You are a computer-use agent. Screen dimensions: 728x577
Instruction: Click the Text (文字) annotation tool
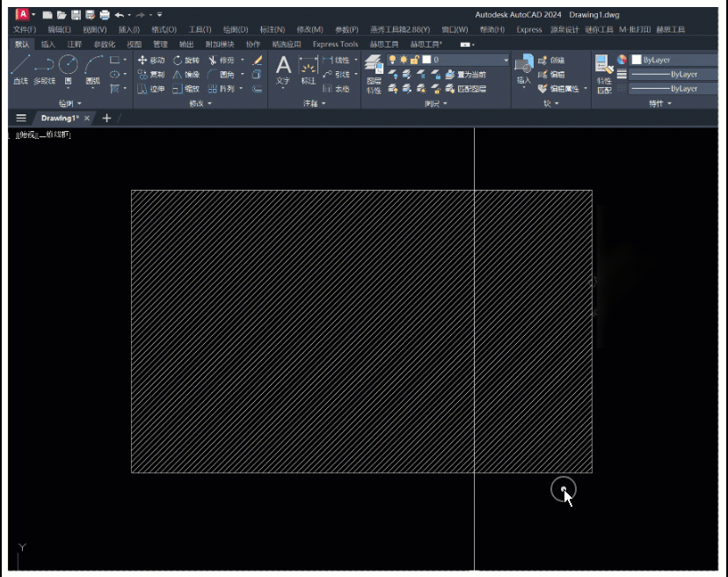(282, 69)
